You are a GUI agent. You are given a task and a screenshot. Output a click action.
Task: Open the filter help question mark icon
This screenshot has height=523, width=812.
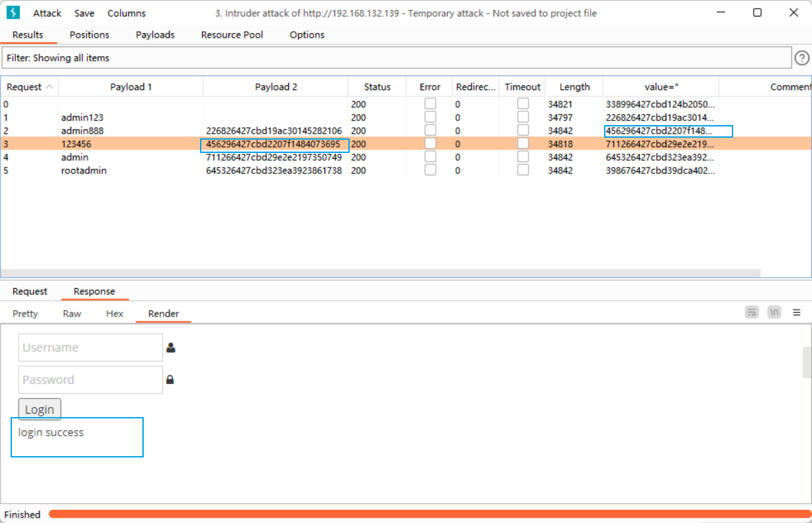point(801,58)
